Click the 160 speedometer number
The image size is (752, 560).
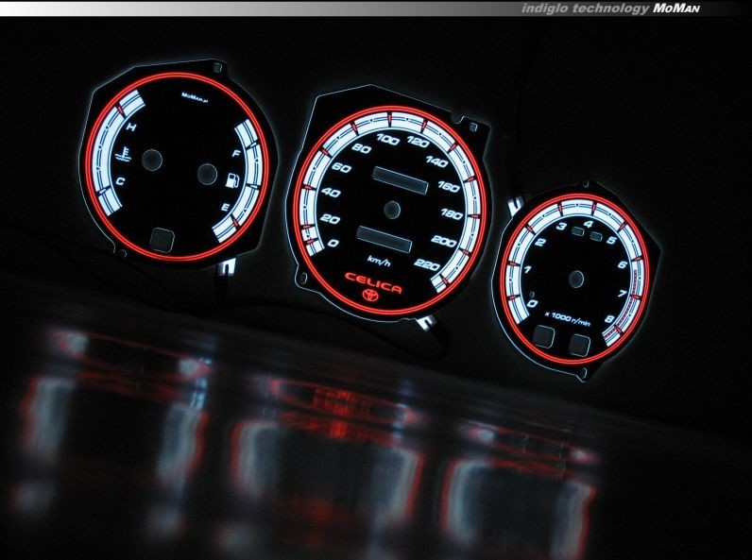tap(449, 186)
